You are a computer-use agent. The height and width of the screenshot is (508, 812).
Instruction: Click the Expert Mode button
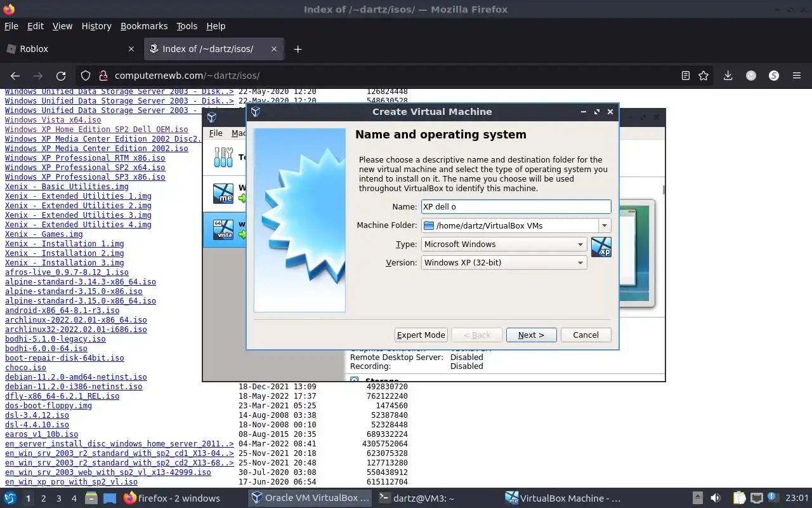pyautogui.click(x=421, y=335)
